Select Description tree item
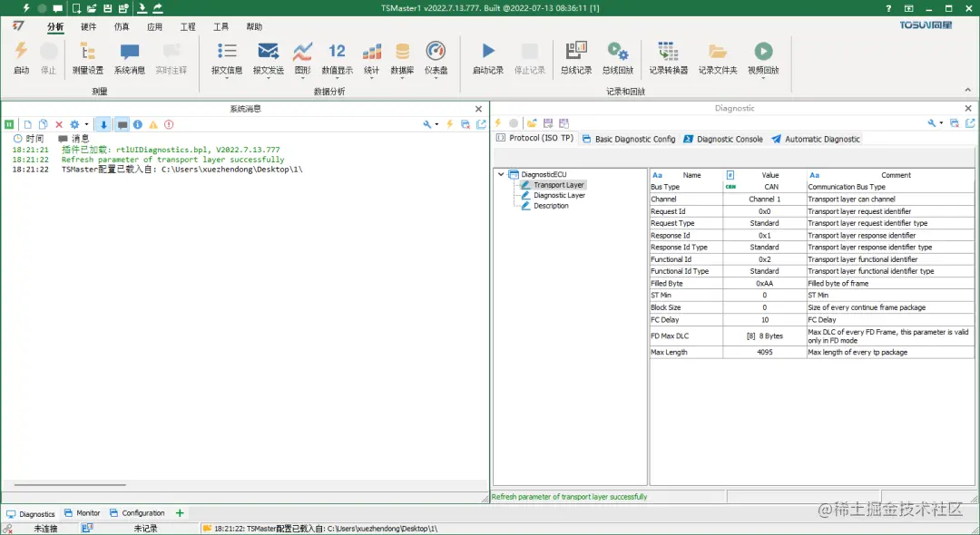980x535 pixels. (551, 205)
